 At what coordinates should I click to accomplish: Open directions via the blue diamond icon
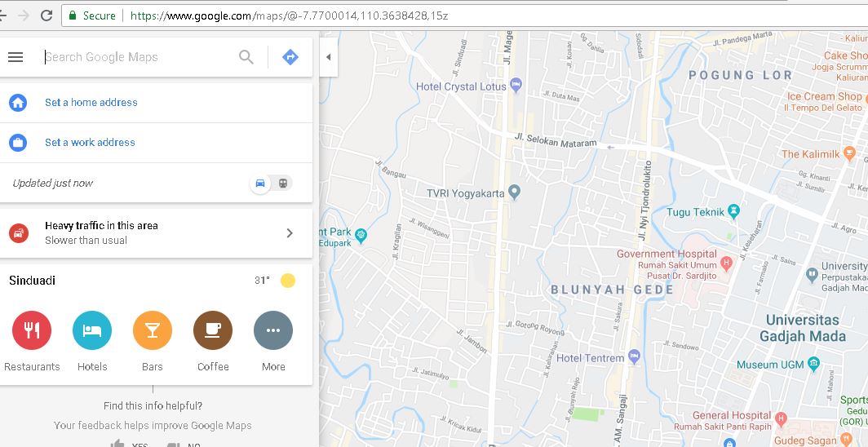(290, 57)
